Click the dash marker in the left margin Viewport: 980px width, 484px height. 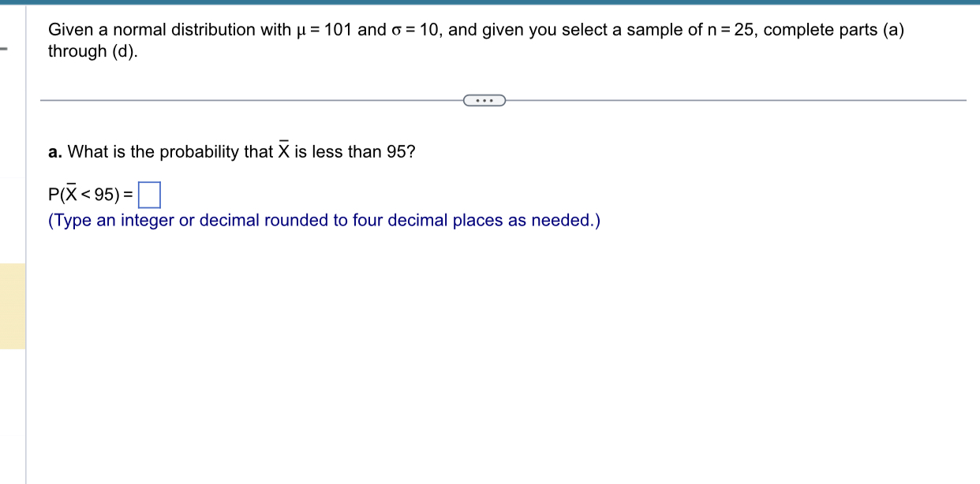click(5, 47)
